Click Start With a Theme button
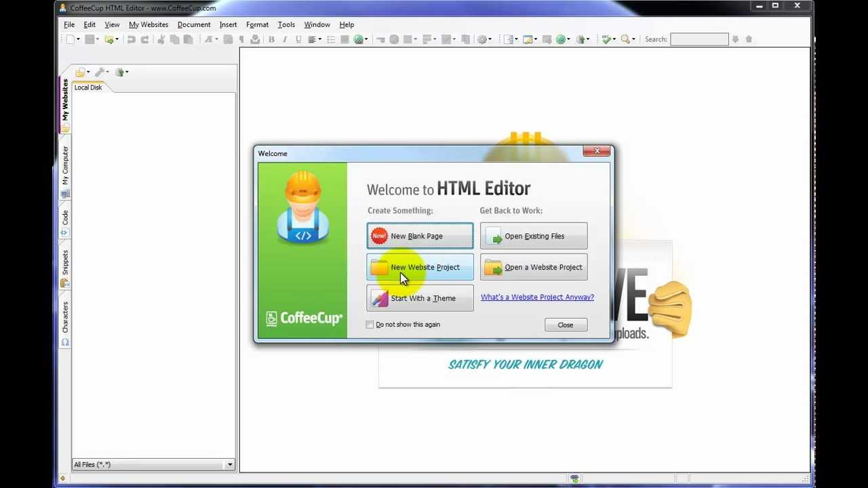 (x=420, y=298)
